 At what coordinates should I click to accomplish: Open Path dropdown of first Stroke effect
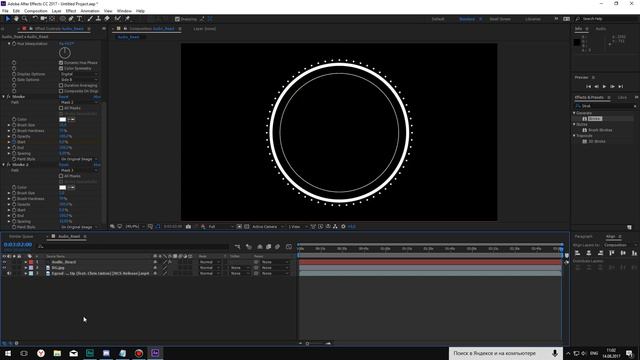point(79,102)
